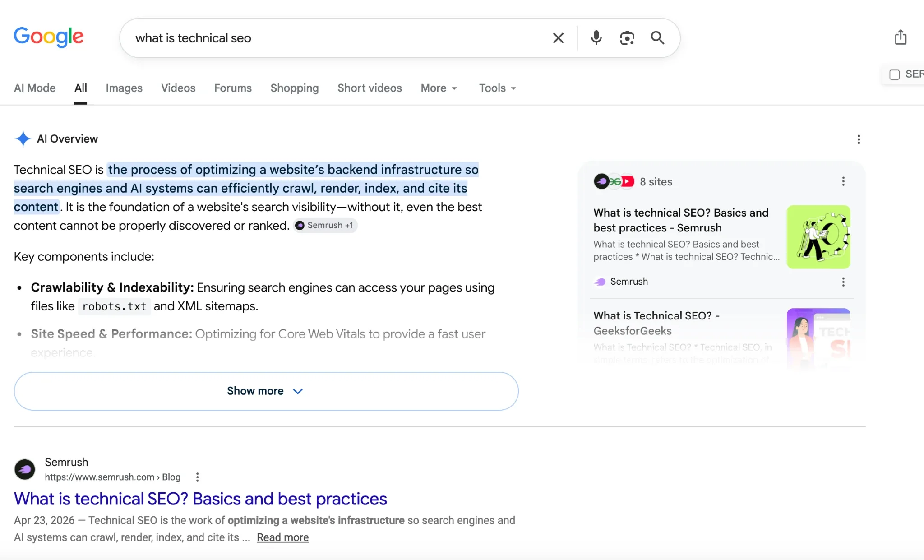Image resolution: width=924 pixels, height=560 pixels.
Task: Open the GeeksforGeeks card thumbnail
Action: pyautogui.click(x=818, y=338)
